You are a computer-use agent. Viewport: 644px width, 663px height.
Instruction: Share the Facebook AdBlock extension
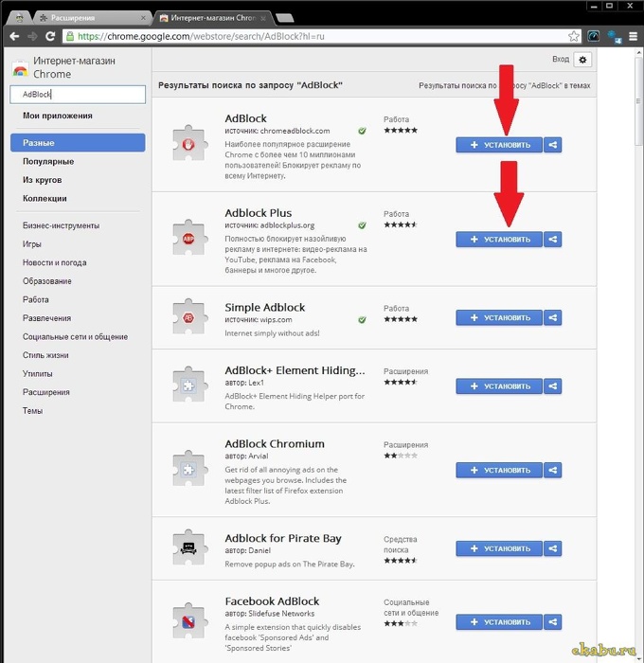tap(553, 622)
